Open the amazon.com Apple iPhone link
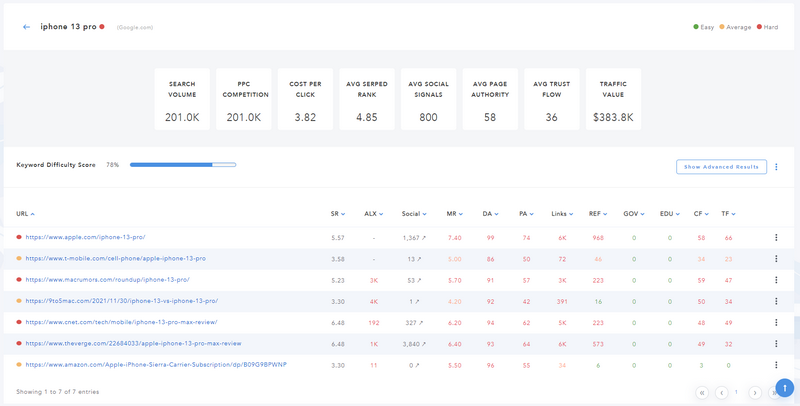This screenshot has width=800, height=406. pos(156,365)
